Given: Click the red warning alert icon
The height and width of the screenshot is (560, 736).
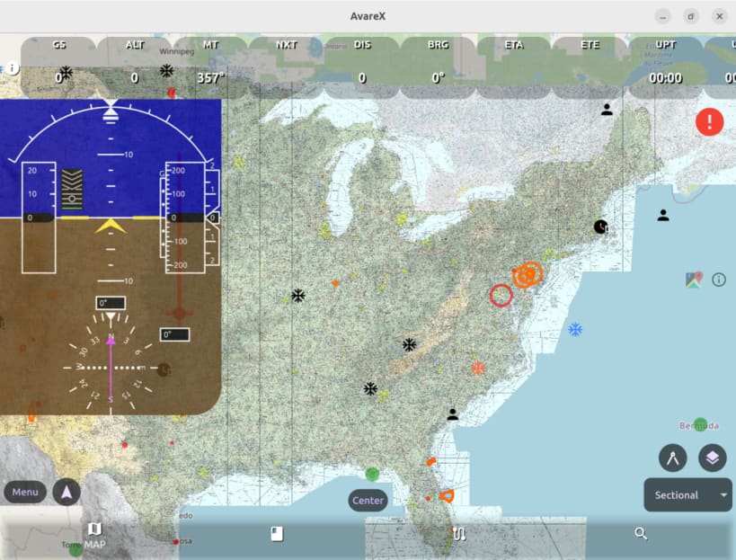Looking at the screenshot, I should click(x=709, y=121).
